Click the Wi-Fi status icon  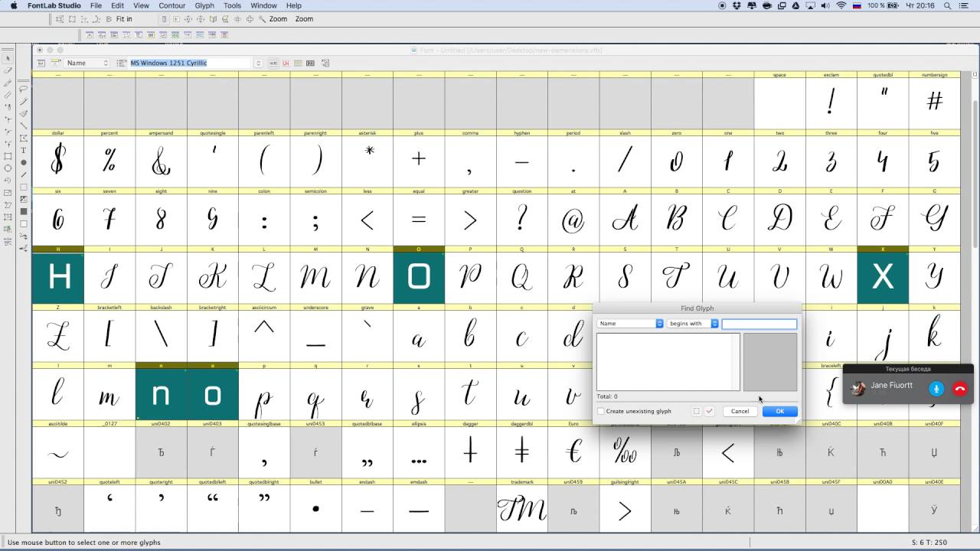(841, 5)
